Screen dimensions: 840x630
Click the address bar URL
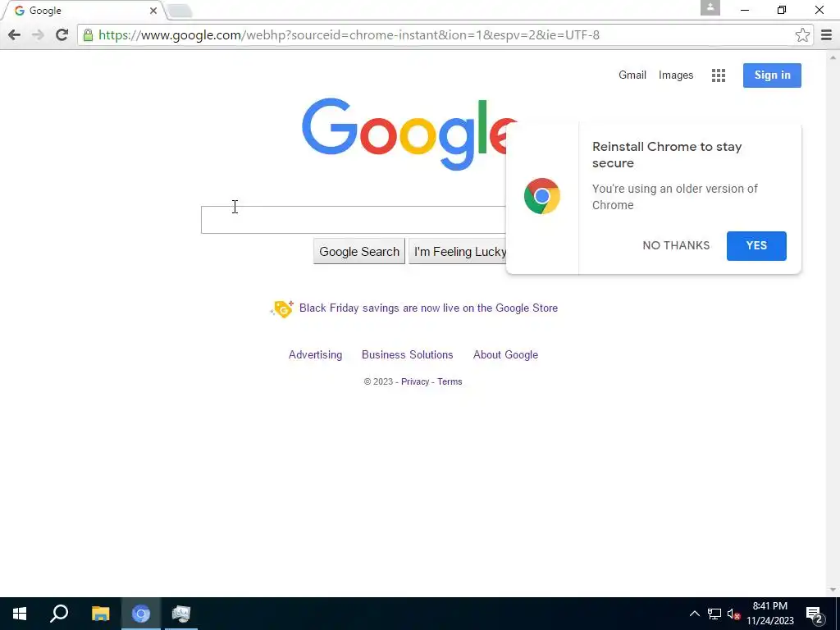click(348, 35)
